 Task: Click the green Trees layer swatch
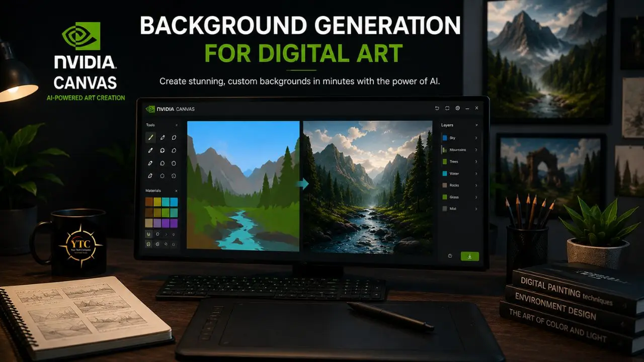[444, 161]
